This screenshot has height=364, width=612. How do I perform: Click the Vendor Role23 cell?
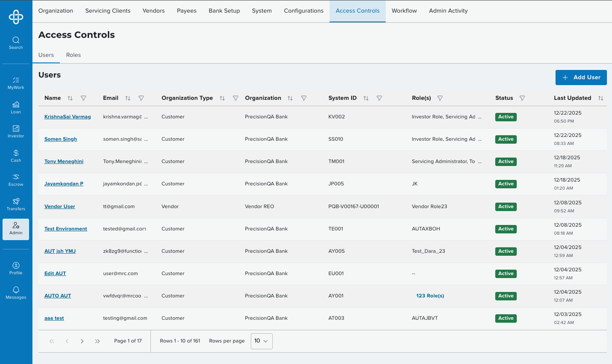[x=429, y=206]
